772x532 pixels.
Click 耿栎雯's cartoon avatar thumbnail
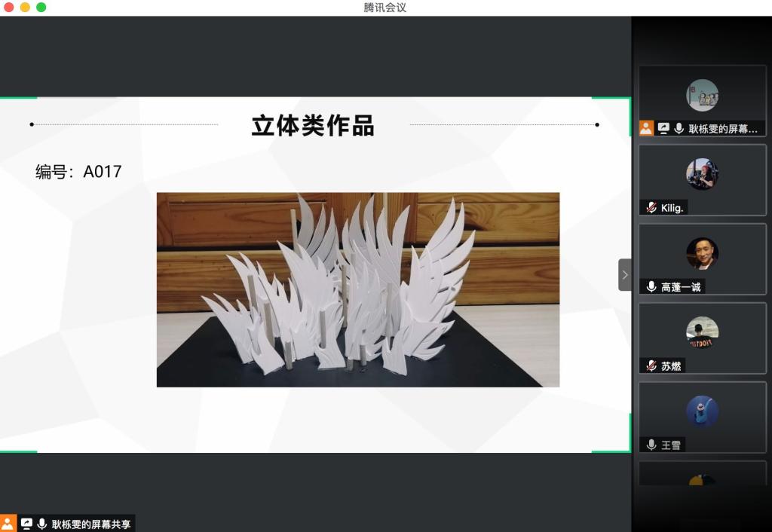pos(702,95)
